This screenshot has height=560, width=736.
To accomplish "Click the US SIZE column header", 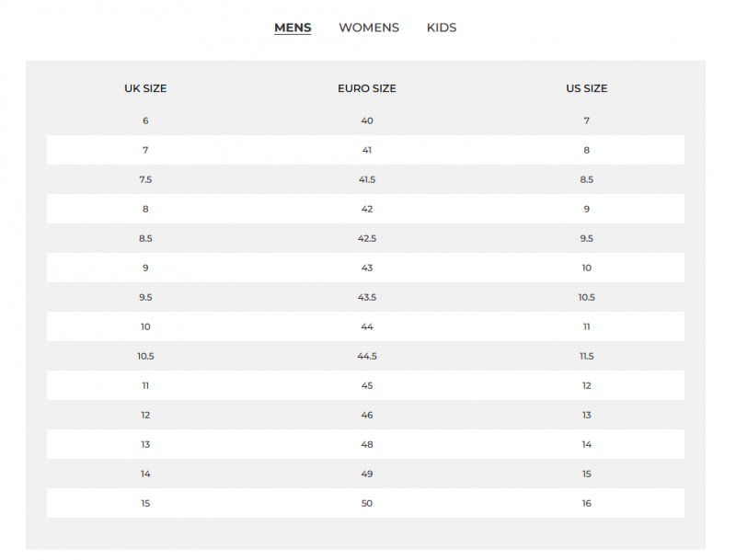I will (587, 88).
